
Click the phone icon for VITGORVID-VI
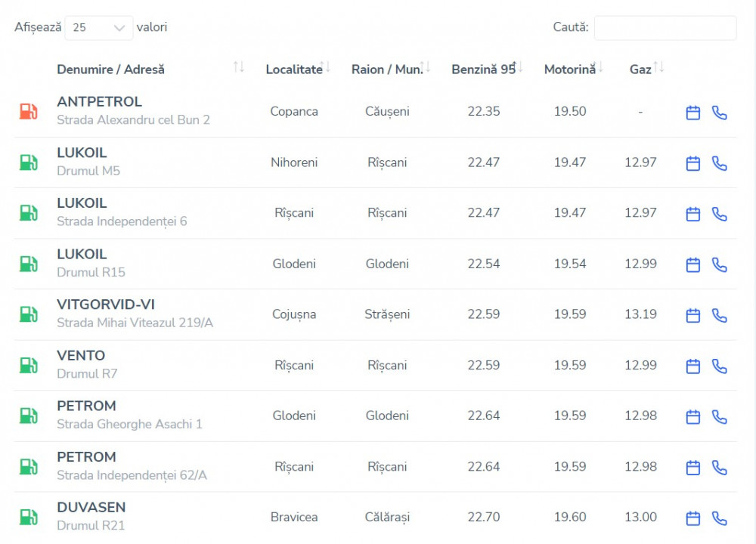(x=720, y=315)
